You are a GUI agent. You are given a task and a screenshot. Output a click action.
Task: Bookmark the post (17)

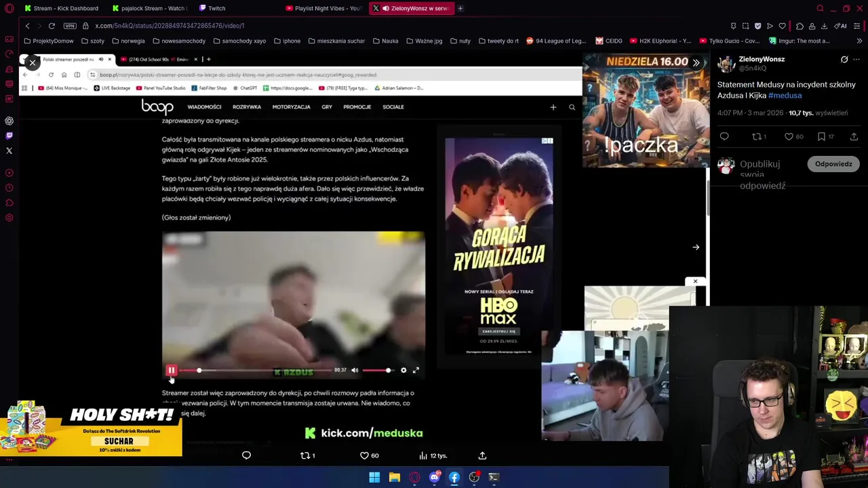click(821, 136)
